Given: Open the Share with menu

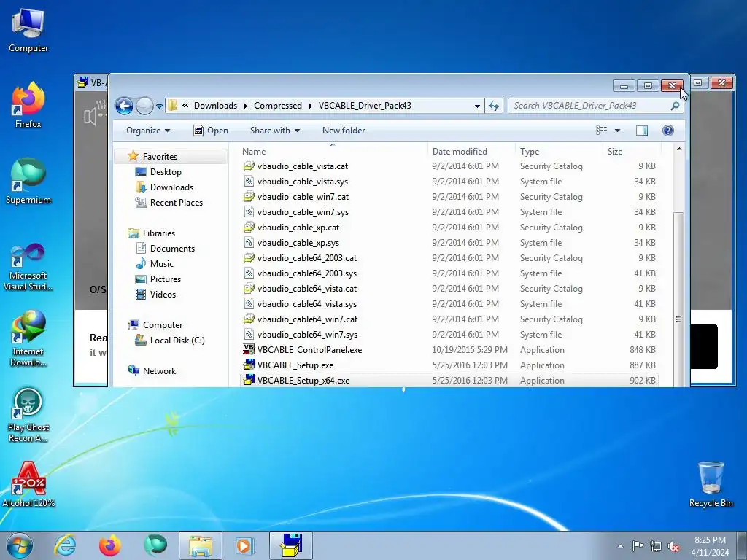Looking at the screenshot, I should (x=275, y=131).
